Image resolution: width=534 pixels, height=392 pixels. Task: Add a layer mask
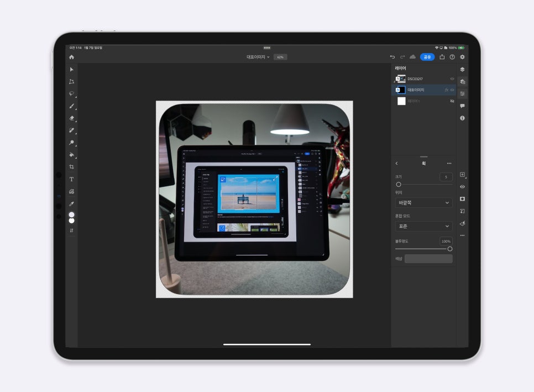(462, 199)
